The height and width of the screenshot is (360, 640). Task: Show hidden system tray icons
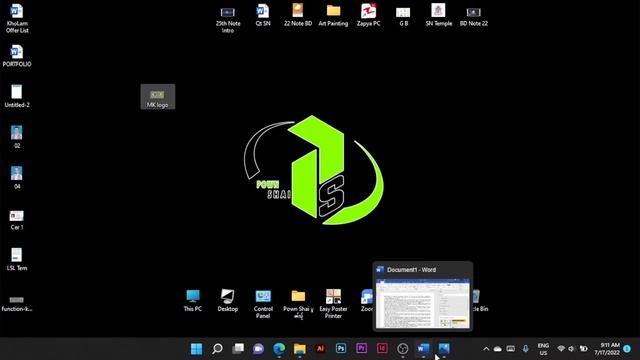pos(486,349)
